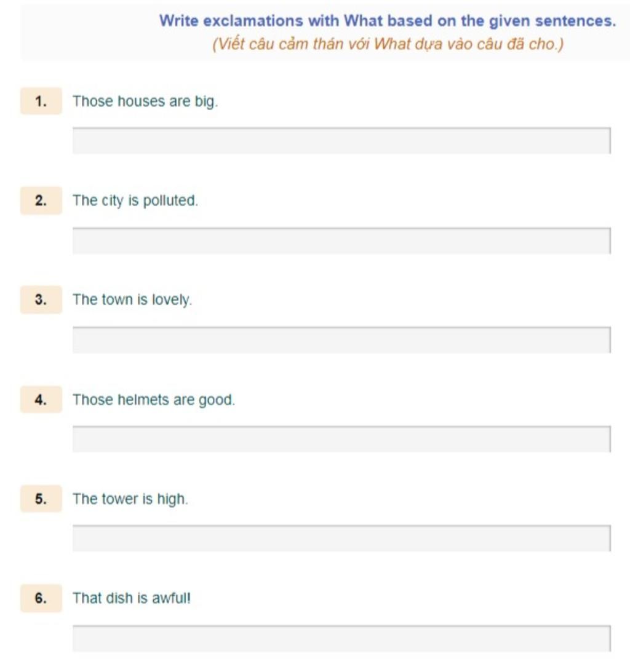This screenshot has height=672, width=630.
Task: Click the input below 'Those helmets are good'
Action: coord(341,439)
